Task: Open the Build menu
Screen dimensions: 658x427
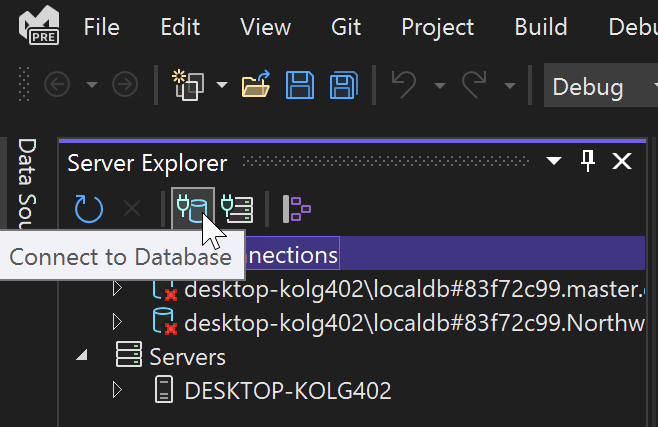Action: click(541, 27)
